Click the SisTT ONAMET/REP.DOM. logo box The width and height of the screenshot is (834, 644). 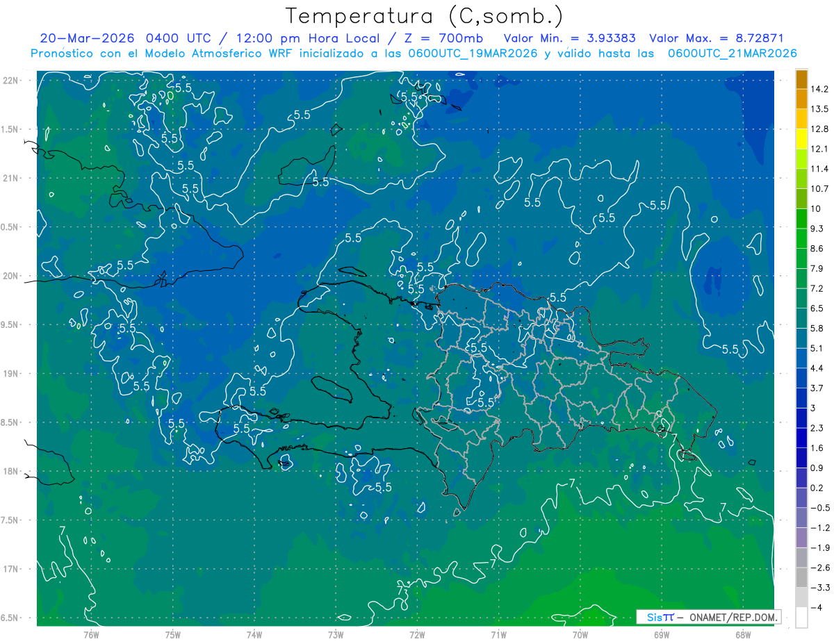pyautogui.click(x=708, y=617)
